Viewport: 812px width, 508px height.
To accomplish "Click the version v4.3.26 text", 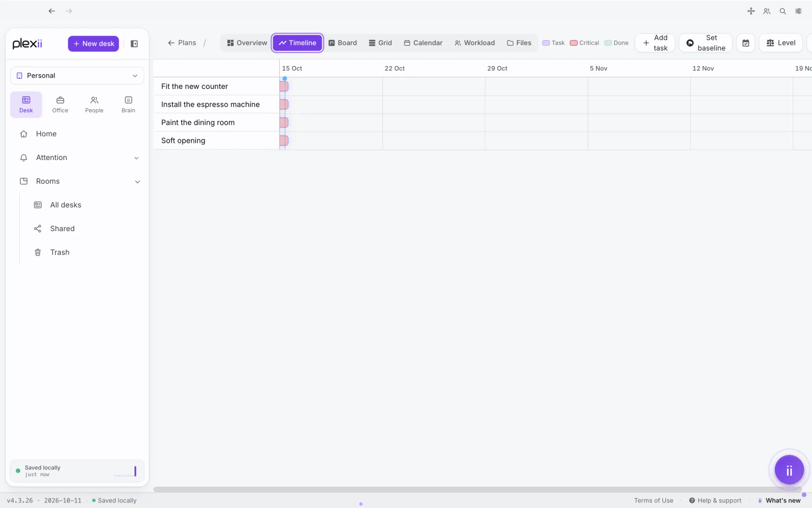I will (x=20, y=500).
